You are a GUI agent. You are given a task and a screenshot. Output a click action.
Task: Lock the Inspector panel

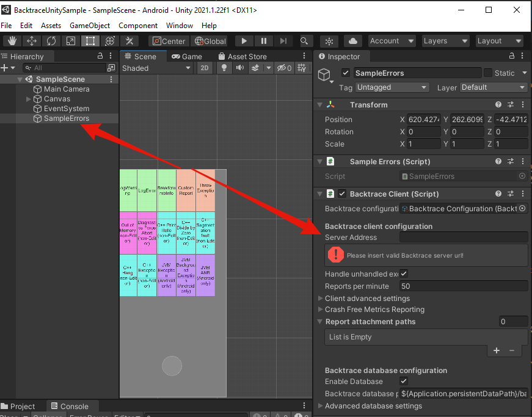pos(512,56)
